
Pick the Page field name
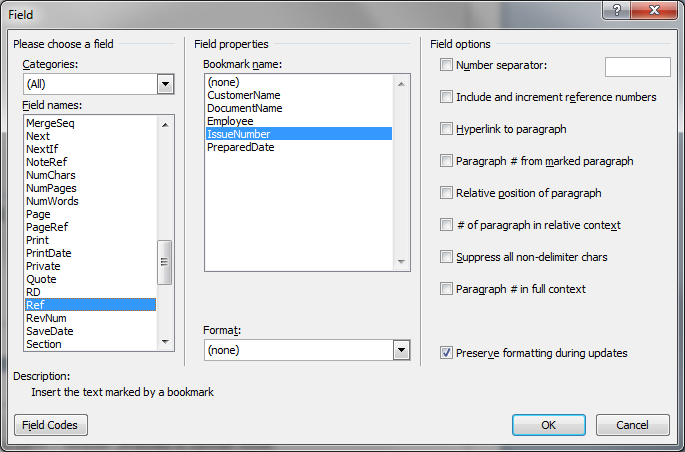click(90, 214)
